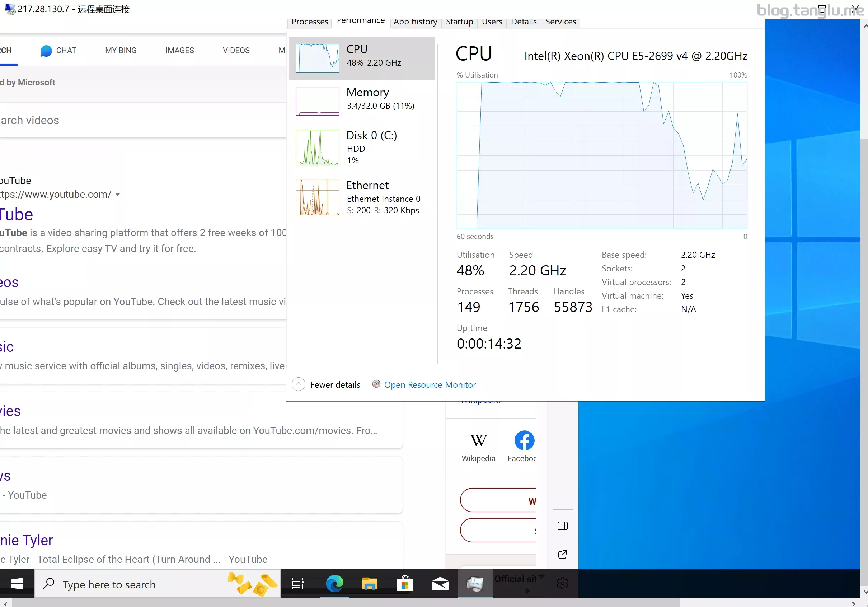868x607 pixels.
Task: Open Mail app from taskbar
Action: click(x=440, y=584)
